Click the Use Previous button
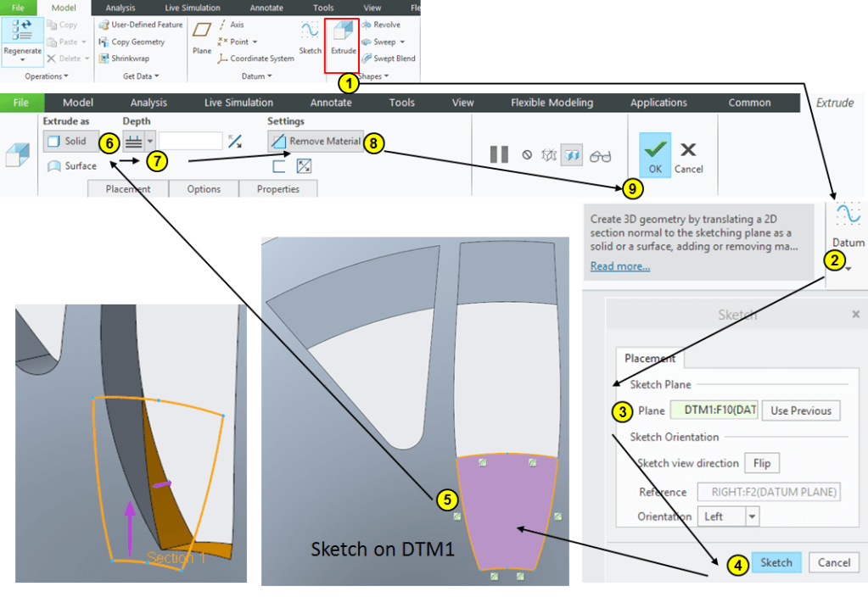 point(801,410)
